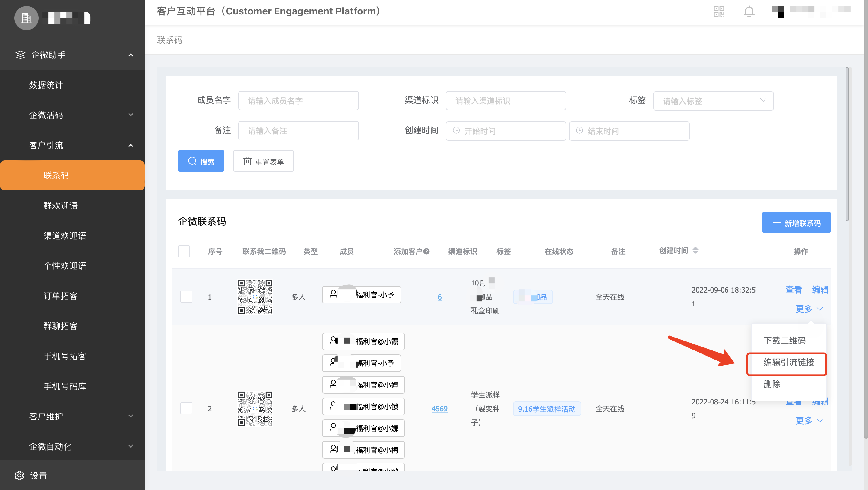Image resolution: width=868 pixels, height=490 pixels.
Task: Click 查看 link in row 1
Action: [x=794, y=290]
